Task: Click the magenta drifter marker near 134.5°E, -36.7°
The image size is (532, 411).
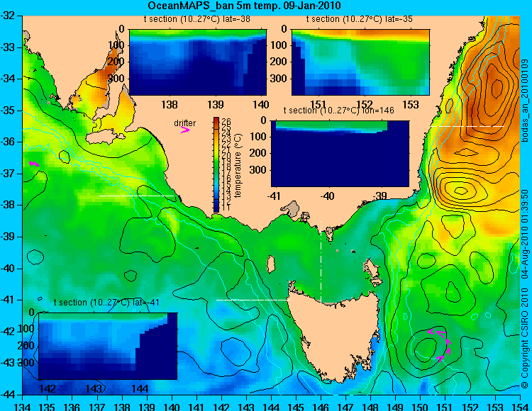Action: (x=34, y=164)
